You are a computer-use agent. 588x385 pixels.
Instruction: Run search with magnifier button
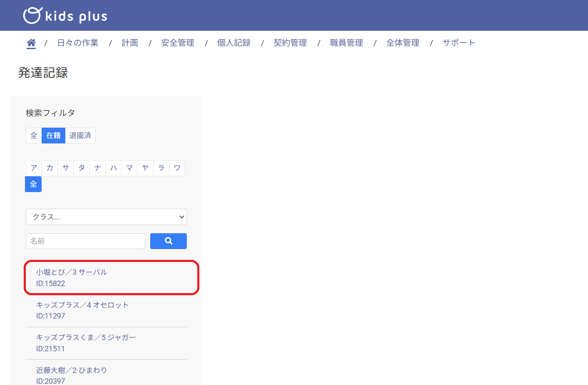[x=169, y=241]
